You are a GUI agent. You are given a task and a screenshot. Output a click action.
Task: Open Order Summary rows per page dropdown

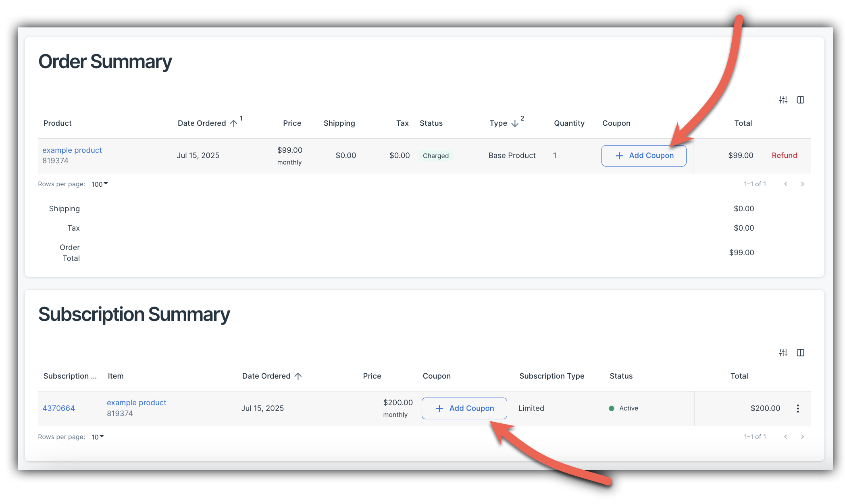pyautogui.click(x=100, y=184)
